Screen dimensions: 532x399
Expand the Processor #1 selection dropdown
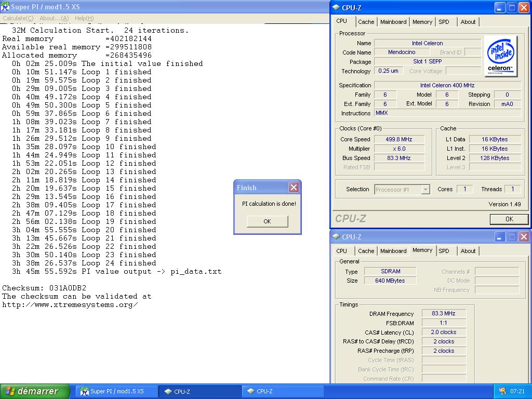tap(425, 189)
